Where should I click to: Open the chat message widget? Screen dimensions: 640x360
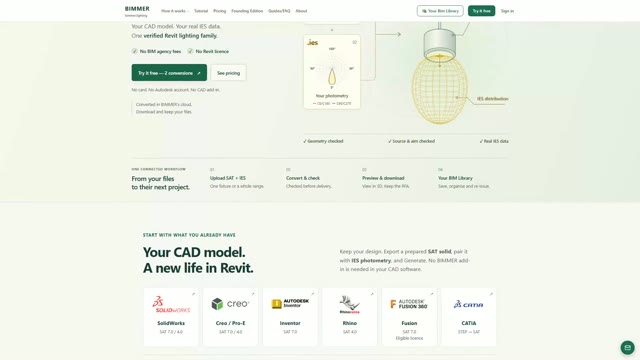[628, 348]
